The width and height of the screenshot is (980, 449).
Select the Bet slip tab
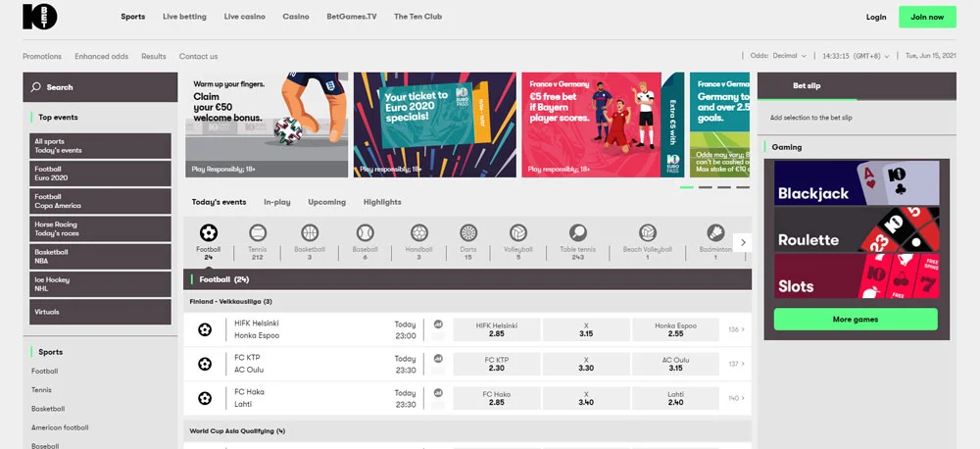tap(807, 86)
